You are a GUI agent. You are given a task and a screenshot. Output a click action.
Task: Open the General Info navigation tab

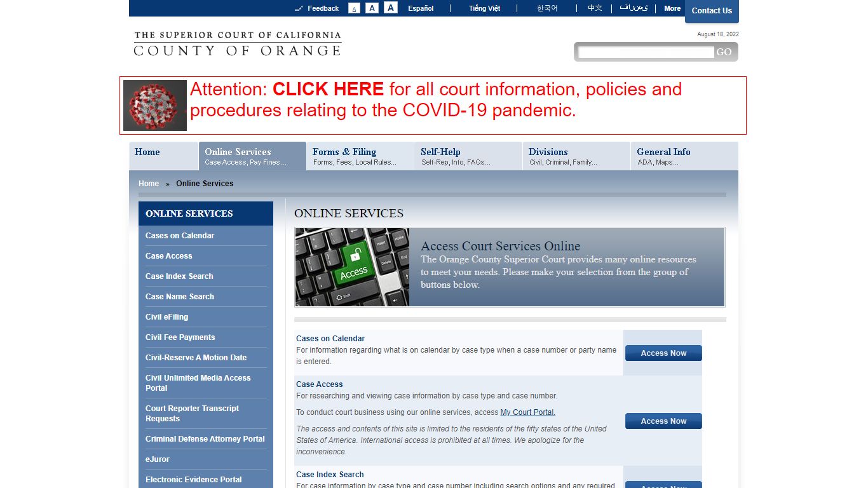point(684,156)
